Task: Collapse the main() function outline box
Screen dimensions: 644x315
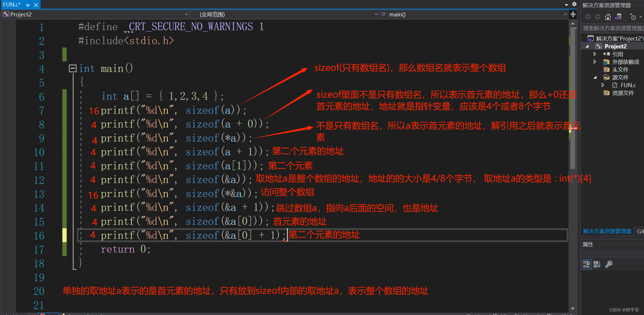Action: pos(73,69)
